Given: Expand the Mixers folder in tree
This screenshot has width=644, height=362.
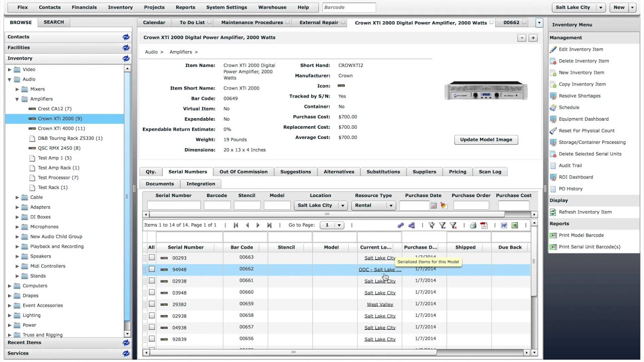Looking at the screenshot, I should 17,89.
